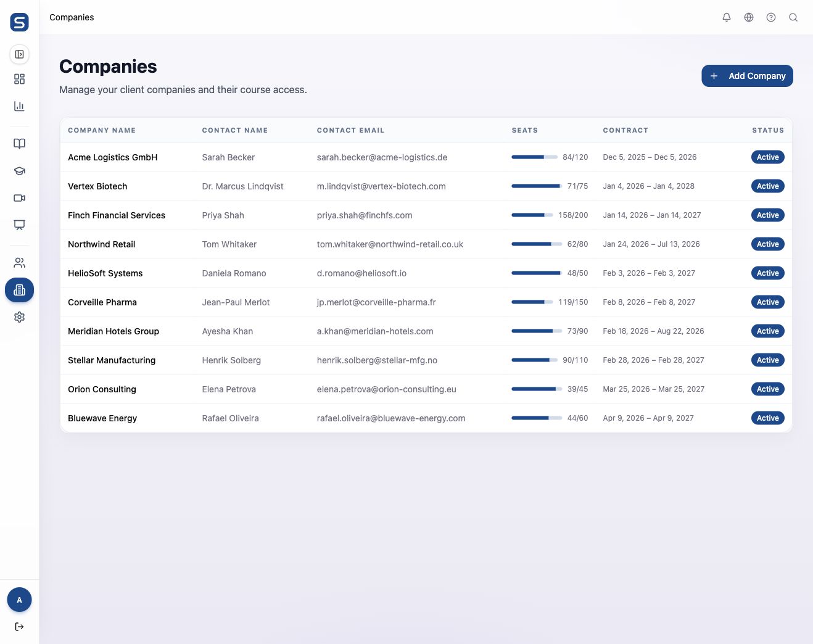Click contact Dr. Marcus Lindqvist
Image resolution: width=813 pixels, height=644 pixels.
pos(243,186)
